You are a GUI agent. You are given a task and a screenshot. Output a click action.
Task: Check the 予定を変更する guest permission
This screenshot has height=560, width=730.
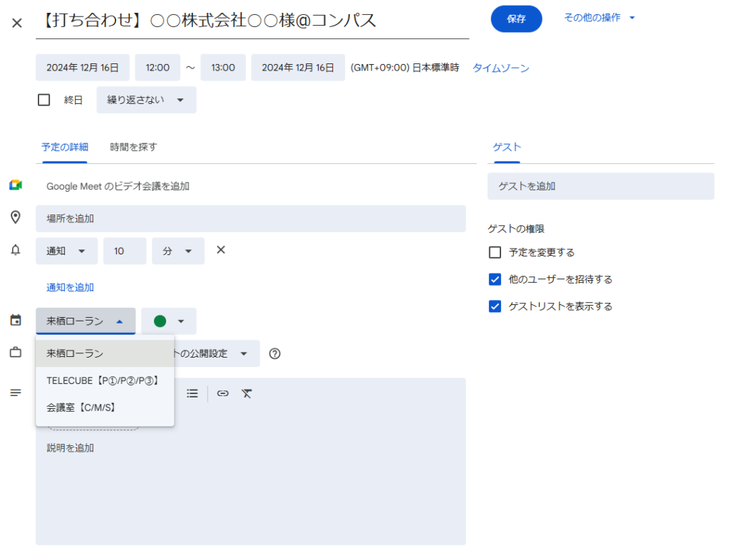coord(495,252)
